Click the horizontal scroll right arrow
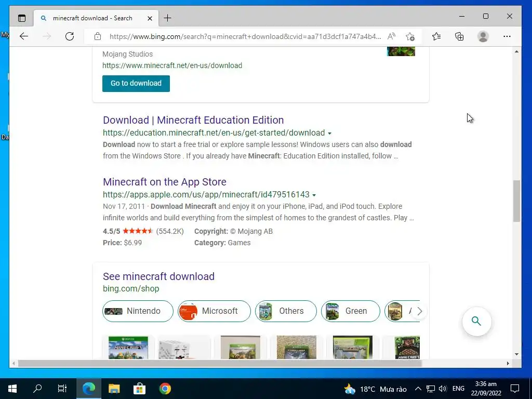The image size is (532, 399). 508,363
